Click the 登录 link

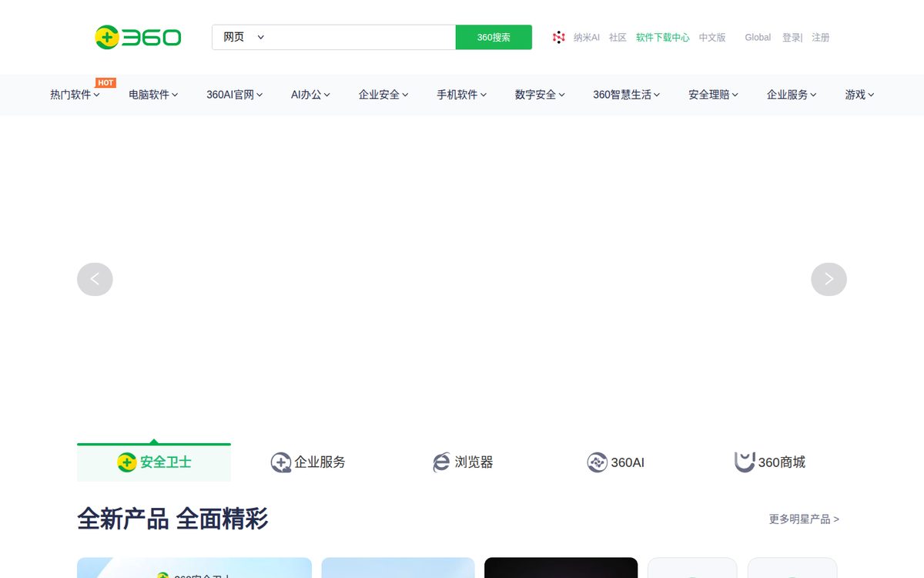[x=791, y=37]
